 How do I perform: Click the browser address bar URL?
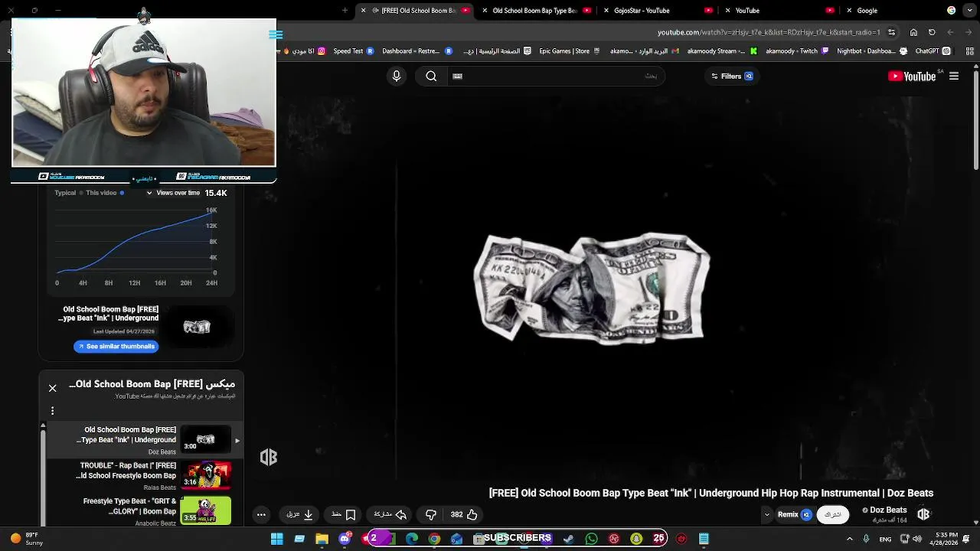point(769,32)
